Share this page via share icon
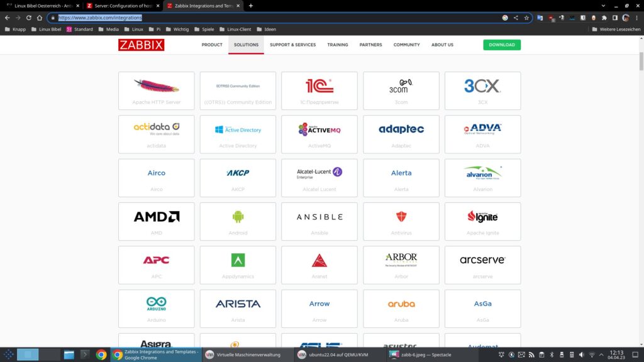Screen dimensions: 644x362 pos(516,18)
